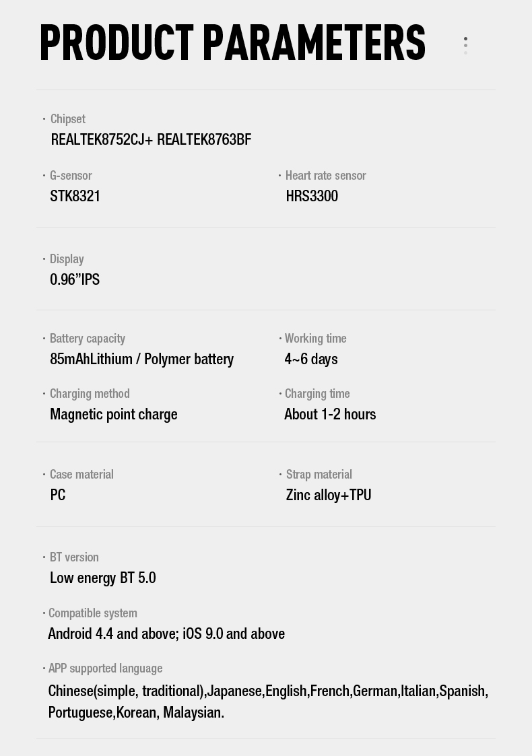Select the Charging time value About 1-2 hours
Image resolution: width=532 pixels, height=756 pixels.
330,415
